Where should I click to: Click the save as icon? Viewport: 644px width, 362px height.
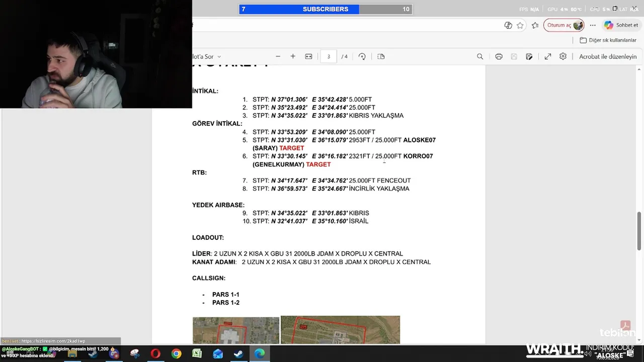point(529,56)
